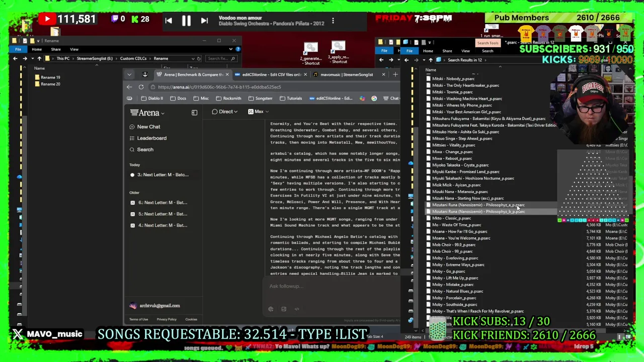Open the archvuk@gmail.com account menu
Viewport: 644px width, 362px height.
[x=155, y=306]
